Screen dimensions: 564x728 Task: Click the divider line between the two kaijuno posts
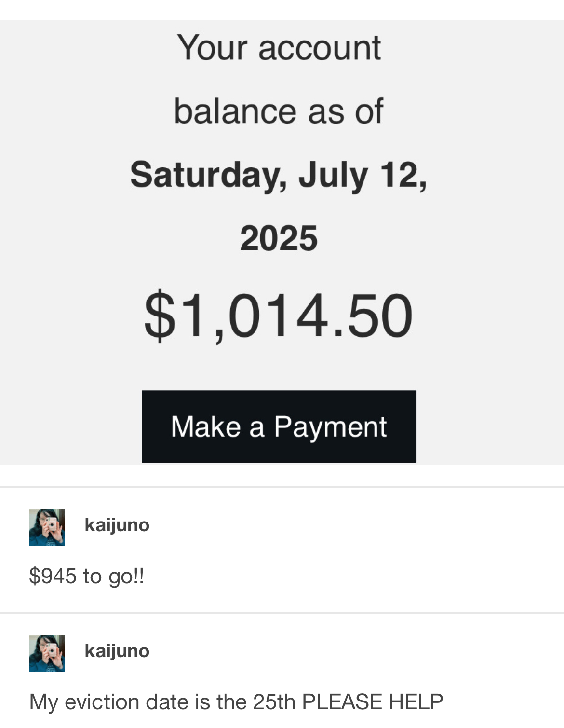tap(282, 613)
